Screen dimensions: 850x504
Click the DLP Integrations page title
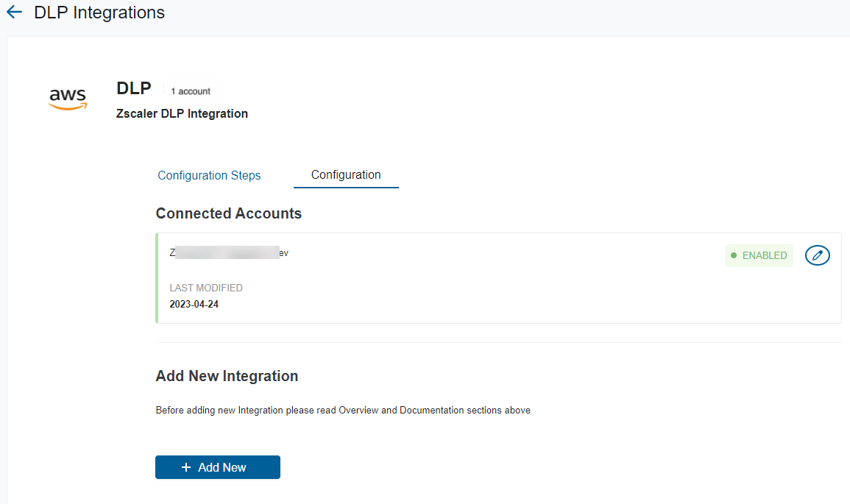click(99, 13)
